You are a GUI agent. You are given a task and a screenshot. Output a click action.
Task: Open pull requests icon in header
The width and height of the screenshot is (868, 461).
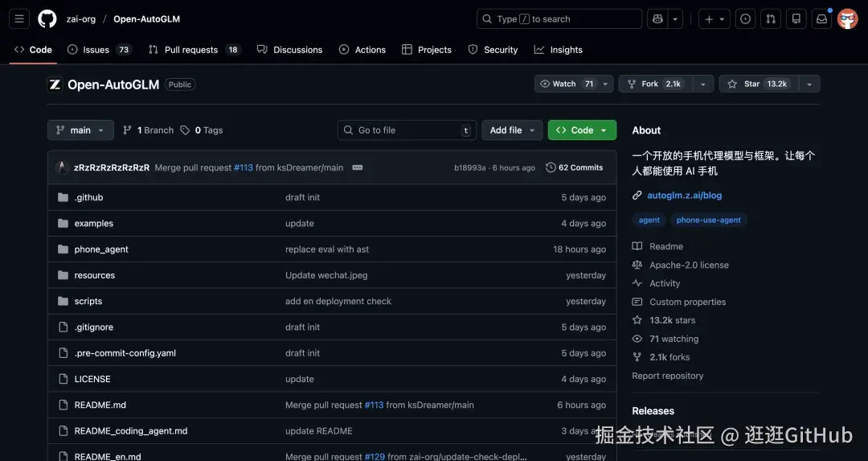point(771,19)
